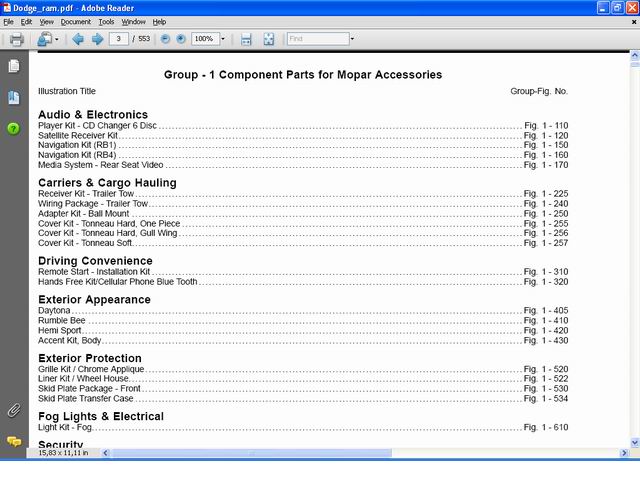Click the Rumble Bee entry
Image resolution: width=640 pixels, height=480 pixels.
[62, 320]
